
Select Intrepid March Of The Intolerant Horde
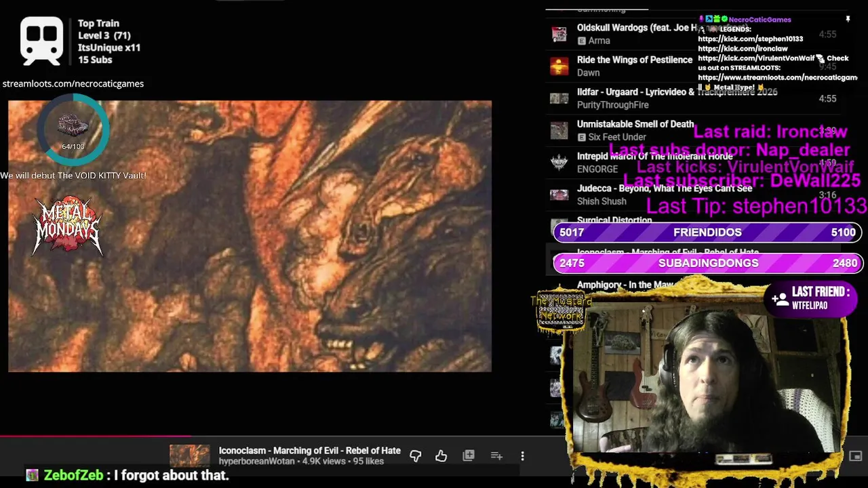click(x=692, y=163)
